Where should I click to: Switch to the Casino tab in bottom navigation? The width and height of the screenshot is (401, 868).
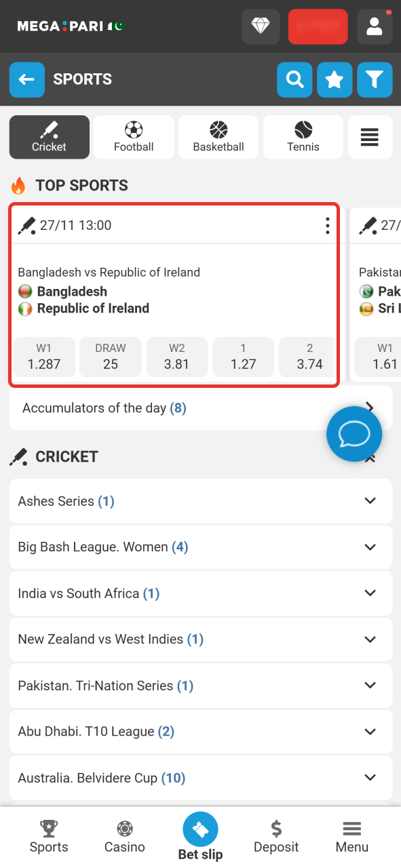pyautogui.click(x=124, y=836)
